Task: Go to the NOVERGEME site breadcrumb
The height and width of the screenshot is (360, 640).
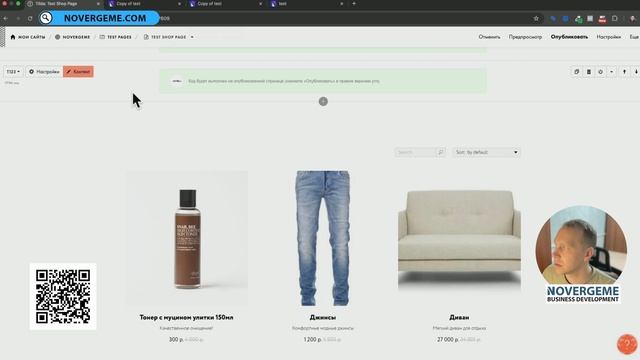Action: coord(72,37)
